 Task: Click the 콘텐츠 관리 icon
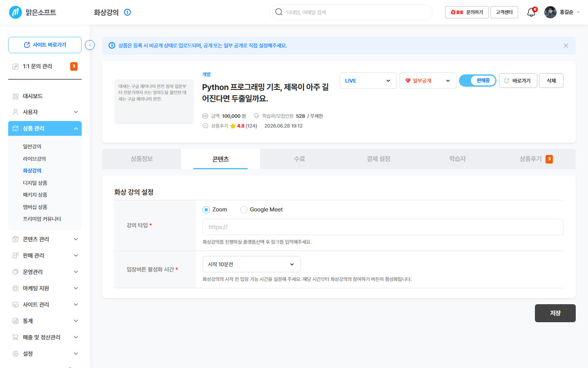click(x=16, y=239)
